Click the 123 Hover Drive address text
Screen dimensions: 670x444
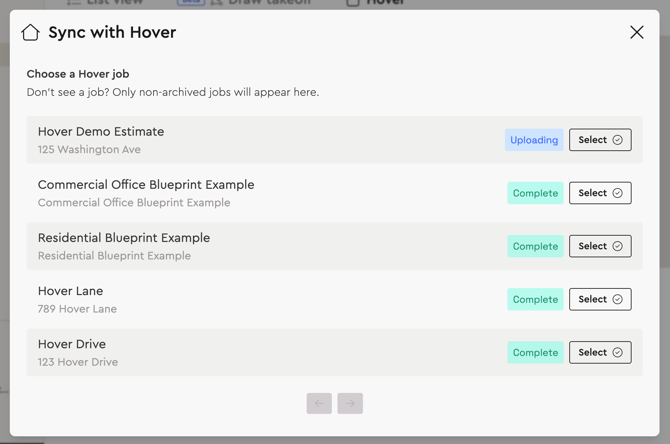[78, 362]
